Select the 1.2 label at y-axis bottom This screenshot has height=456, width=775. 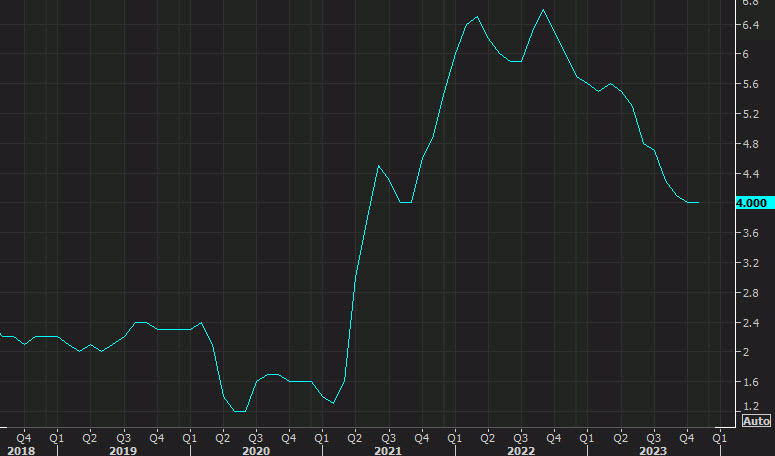[x=749, y=406]
